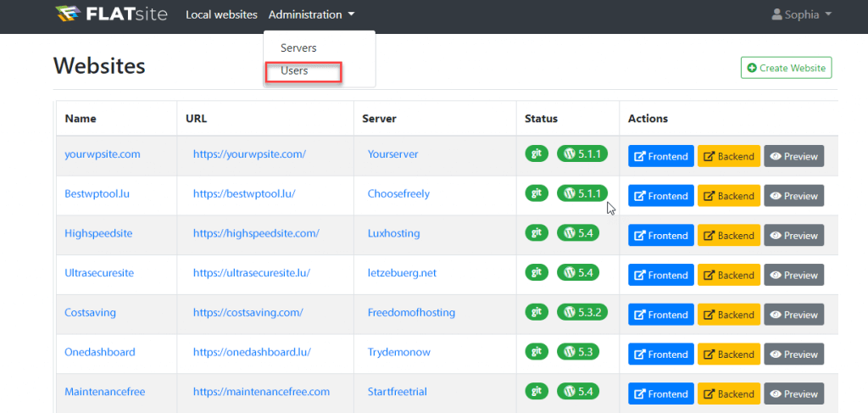Click WordPress 5.4 badge for Maintenancefree
The image size is (868, 413).
(578, 391)
